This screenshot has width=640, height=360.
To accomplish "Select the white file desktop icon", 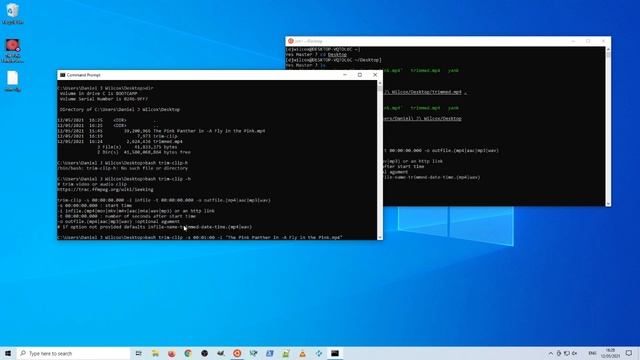I will 12,81.
